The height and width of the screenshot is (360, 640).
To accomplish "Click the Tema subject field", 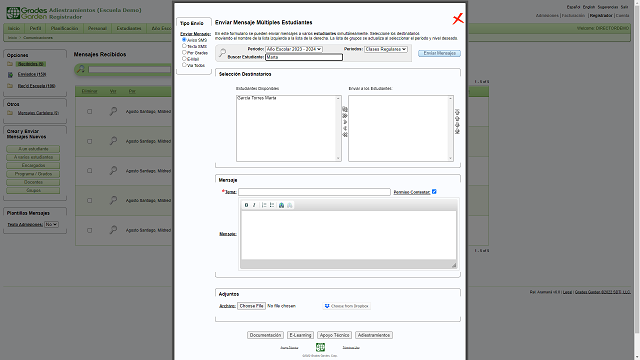I will pos(314,192).
